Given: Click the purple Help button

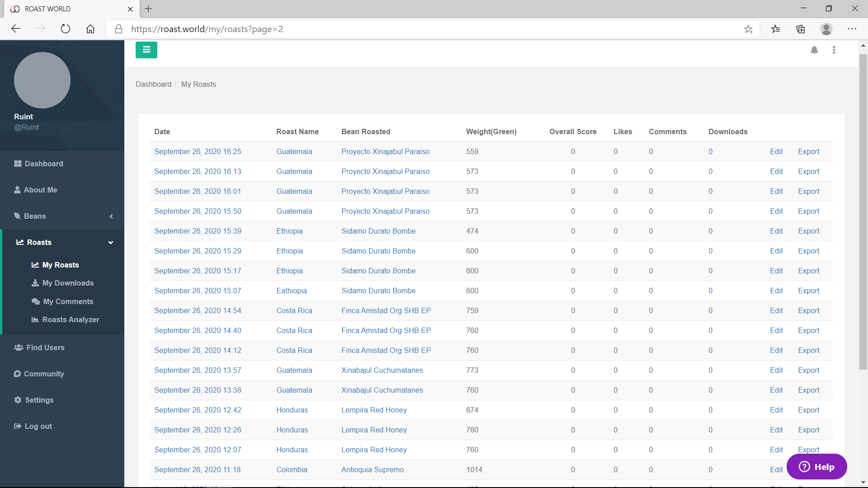Looking at the screenshot, I should coord(816,467).
